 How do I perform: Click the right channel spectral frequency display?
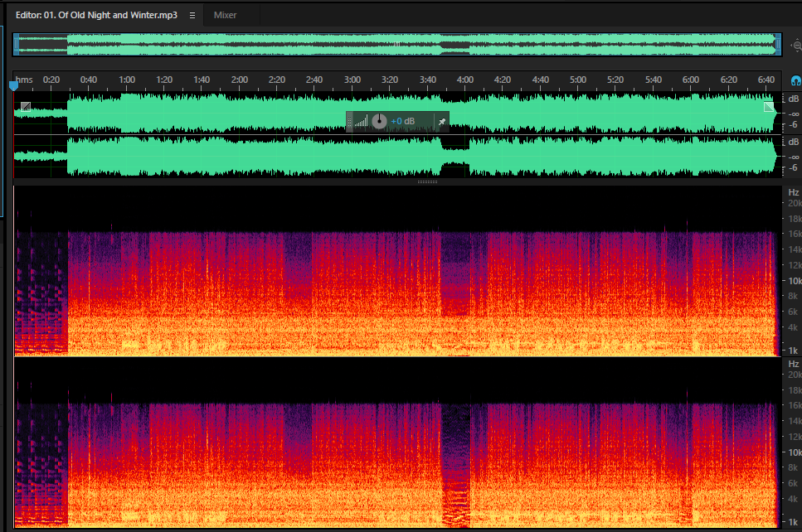click(397, 443)
